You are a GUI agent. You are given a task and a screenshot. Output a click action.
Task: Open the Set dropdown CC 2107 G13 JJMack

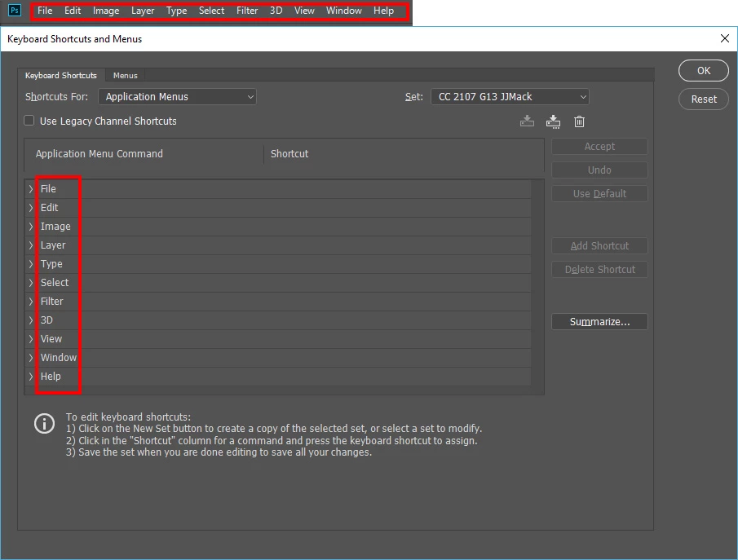point(510,96)
